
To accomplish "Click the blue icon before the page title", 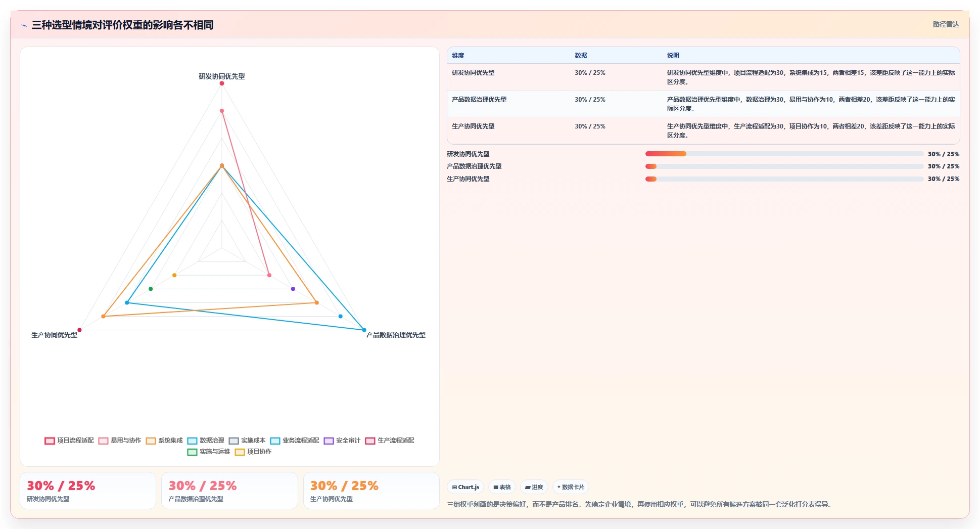I will tap(24, 25).
